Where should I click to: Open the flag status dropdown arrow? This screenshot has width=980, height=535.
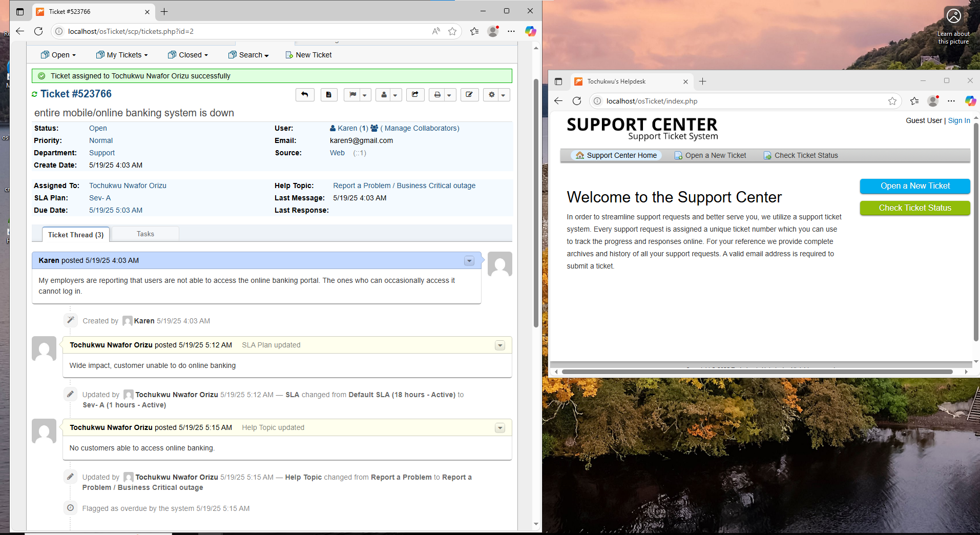pos(365,95)
